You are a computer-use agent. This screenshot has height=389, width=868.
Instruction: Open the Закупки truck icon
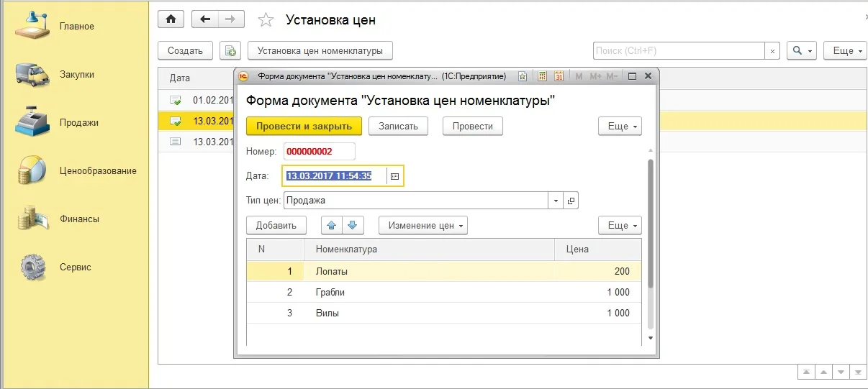[32, 75]
